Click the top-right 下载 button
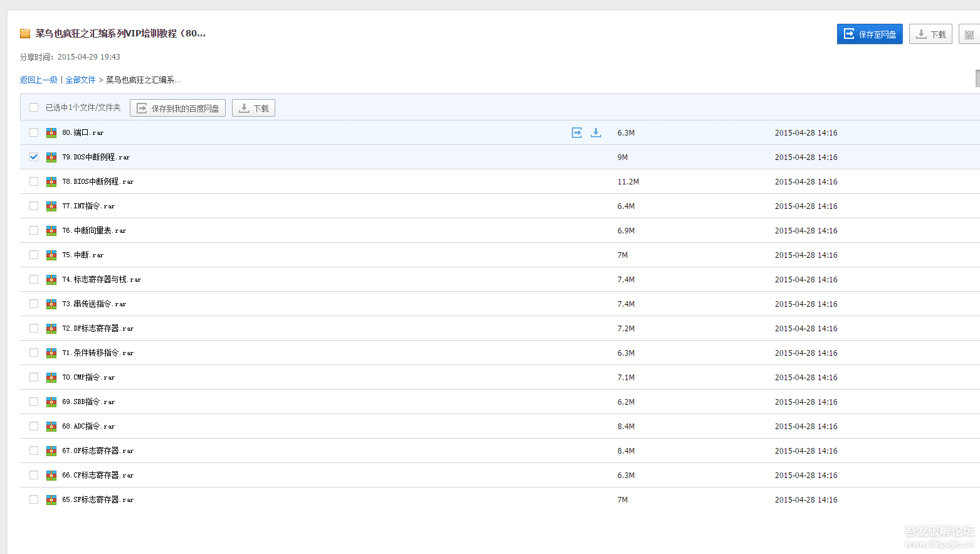980x554 pixels. click(x=931, y=34)
